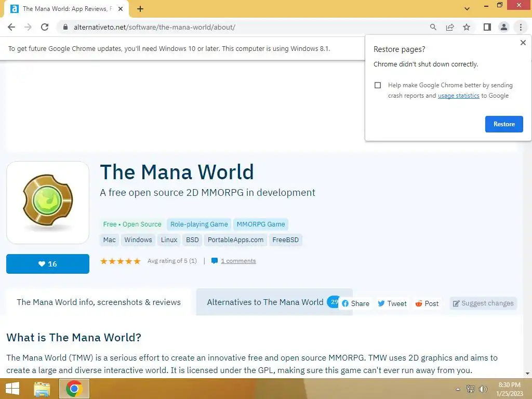Viewport: 532px width, 399px height.
Task: Open Chrome's three-dot menu
Action: 521,27
